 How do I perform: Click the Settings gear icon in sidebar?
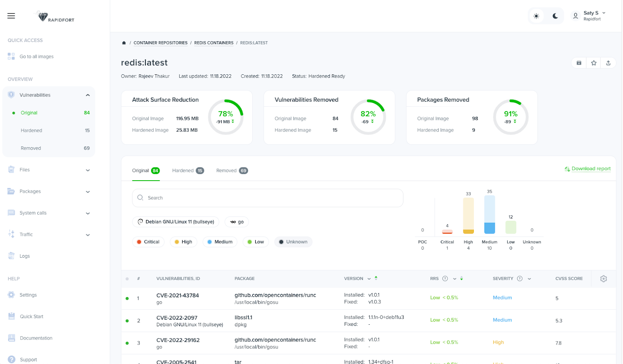pos(11,295)
